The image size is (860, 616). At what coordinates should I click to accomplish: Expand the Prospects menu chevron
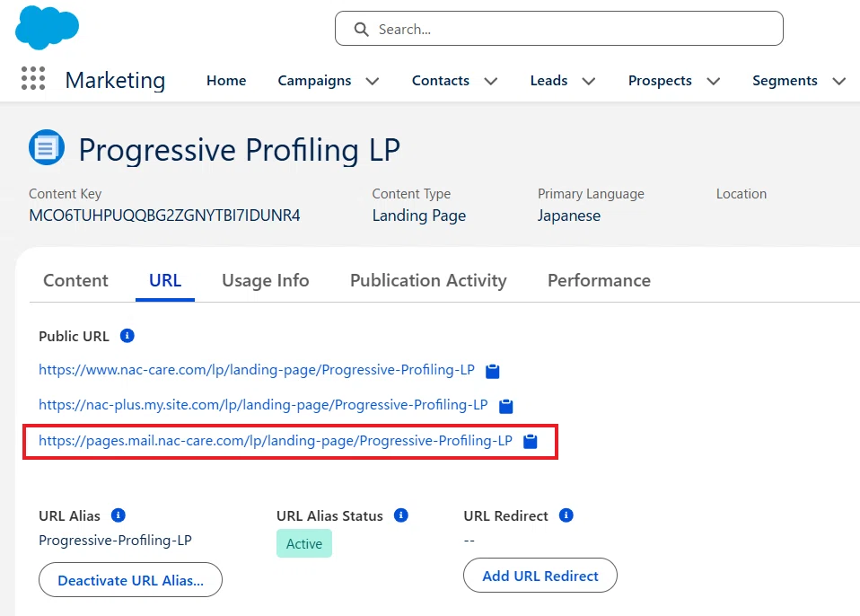click(x=713, y=81)
